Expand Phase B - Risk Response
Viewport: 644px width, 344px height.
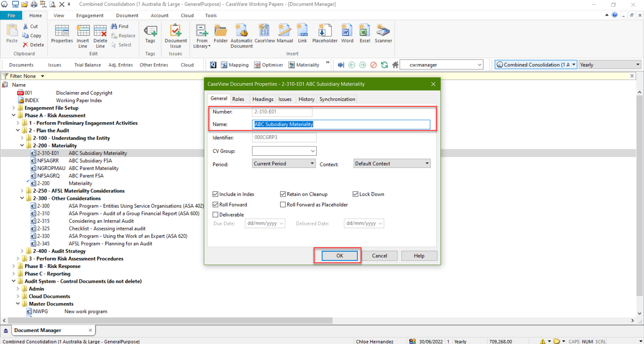click(13, 266)
